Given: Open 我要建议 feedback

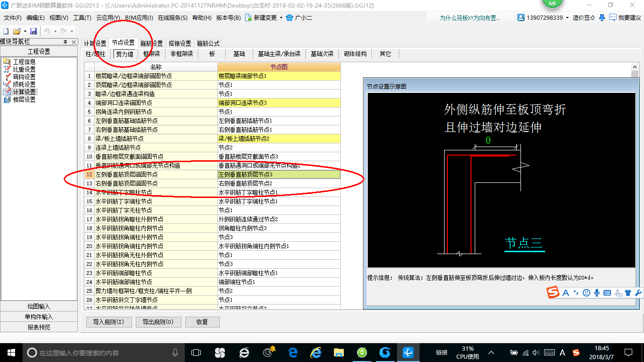Looking at the screenshot, I should tap(625, 17).
